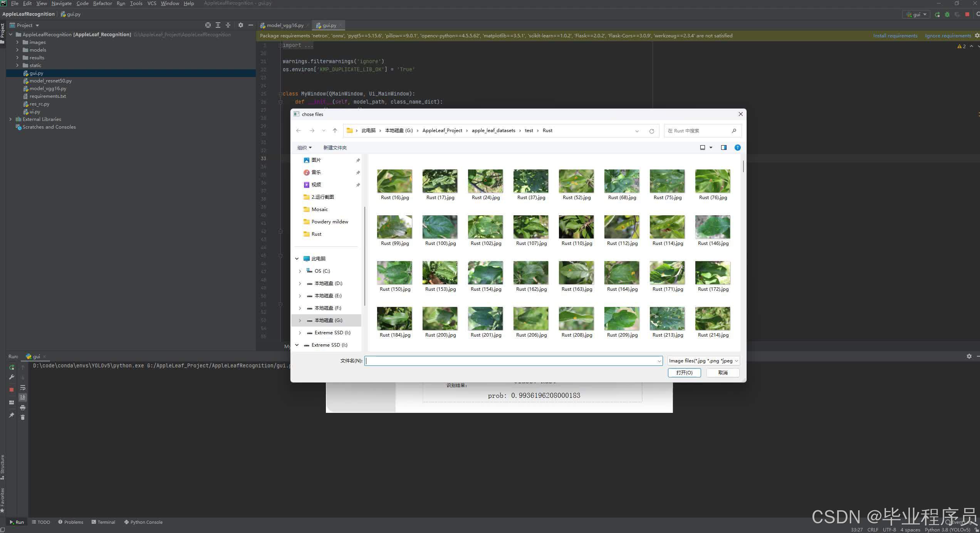Click the run icon in top-right PyCharm toolbar
Viewport: 980px width, 533px height.
pyautogui.click(x=937, y=14)
